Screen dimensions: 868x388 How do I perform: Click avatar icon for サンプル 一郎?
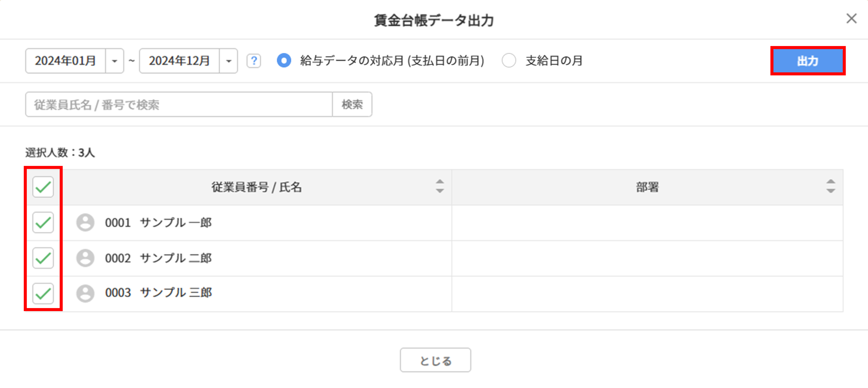(85, 222)
